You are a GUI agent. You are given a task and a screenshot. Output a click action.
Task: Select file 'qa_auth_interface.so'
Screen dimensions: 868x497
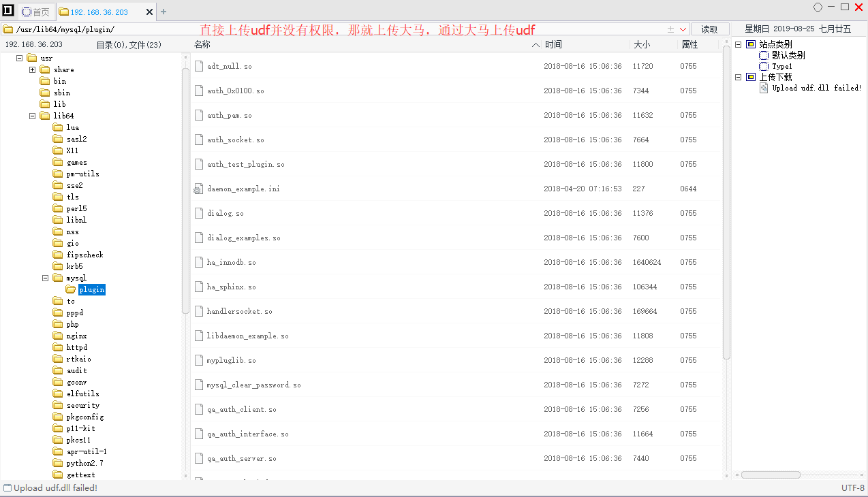247,434
